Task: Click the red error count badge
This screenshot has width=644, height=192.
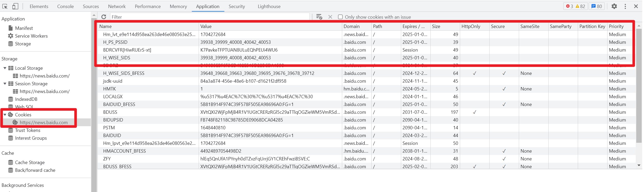Action: (x=569, y=6)
